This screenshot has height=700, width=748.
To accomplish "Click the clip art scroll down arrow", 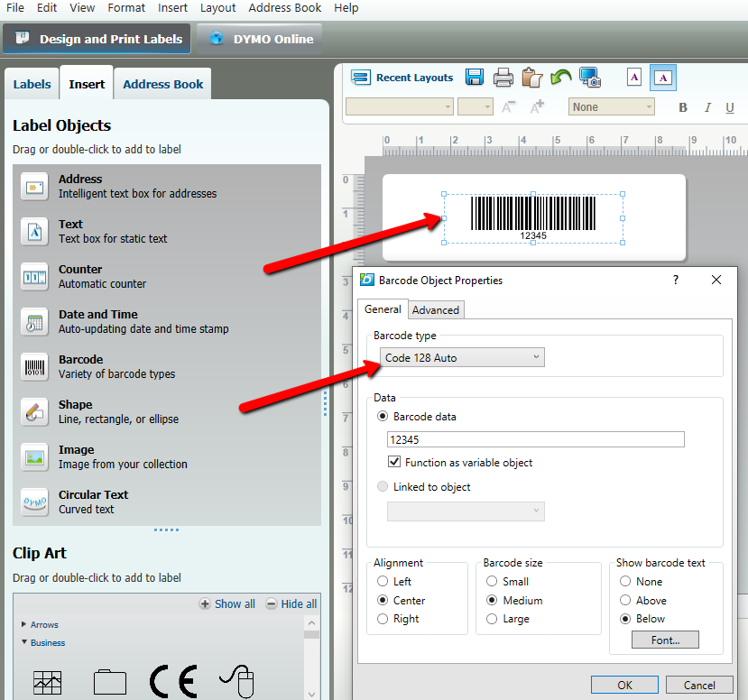I will (x=311, y=694).
